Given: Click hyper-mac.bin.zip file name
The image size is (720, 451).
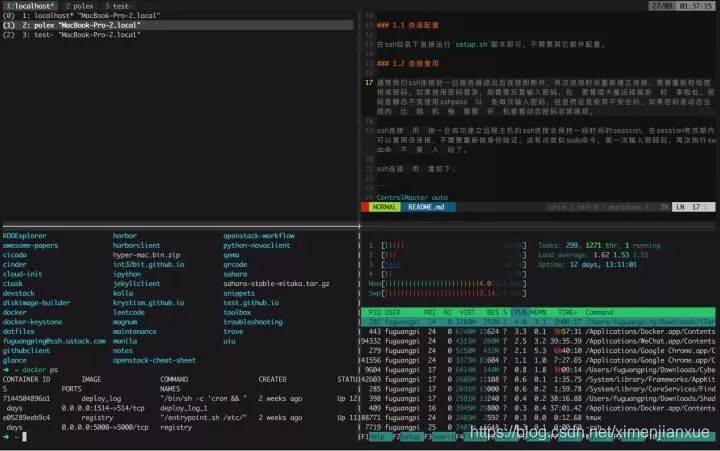Looking at the screenshot, I should tap(146, 255).
